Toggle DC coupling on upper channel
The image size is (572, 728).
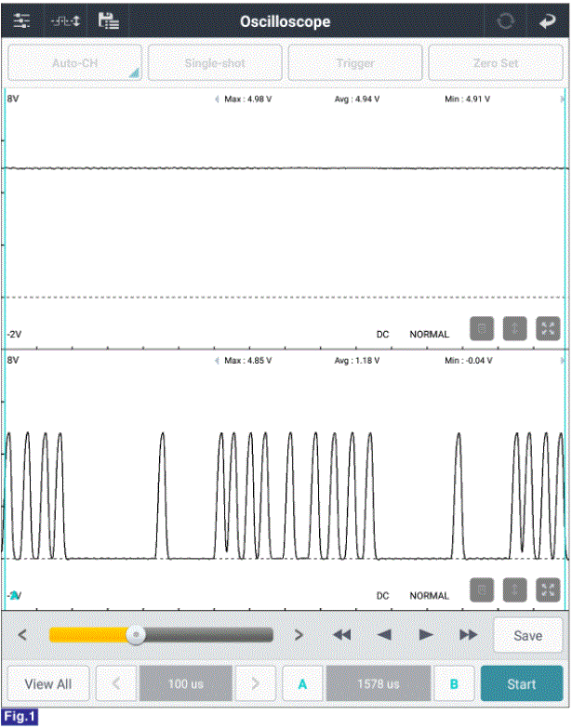coord(382,335)
